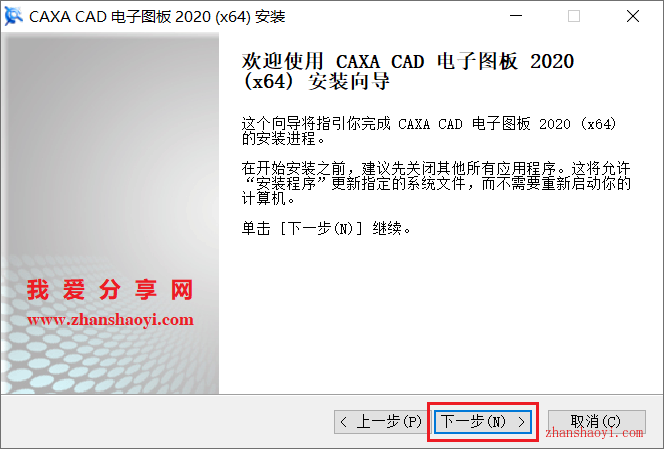Minimize the CAXA installer window
664x449 pixels.
pos(516,16)
